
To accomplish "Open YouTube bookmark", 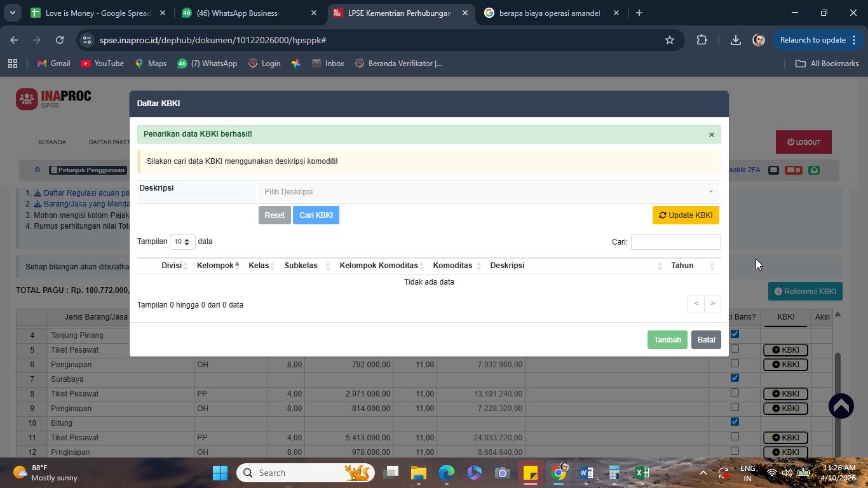I will click(x=102, y=64).
